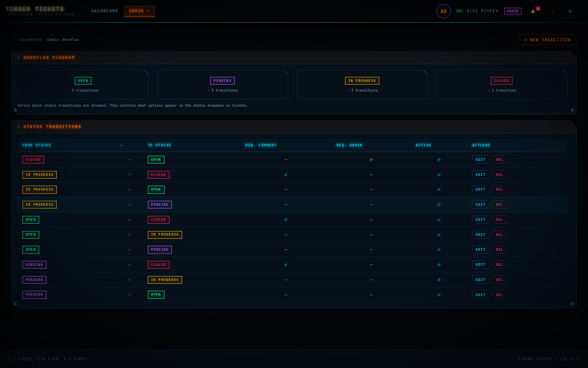The image size is (588, 368).
Task: Go to the Dashboard nav item
Action: click(x=105, y=11)
